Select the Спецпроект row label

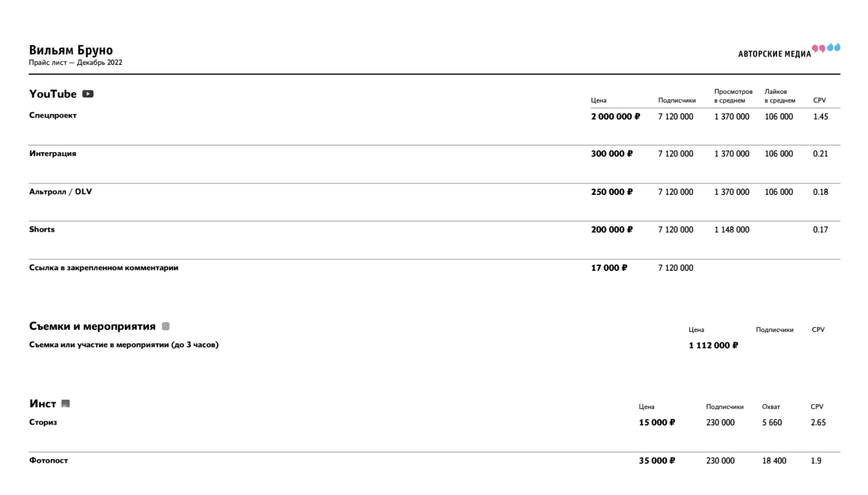click(x=53, y=115)
